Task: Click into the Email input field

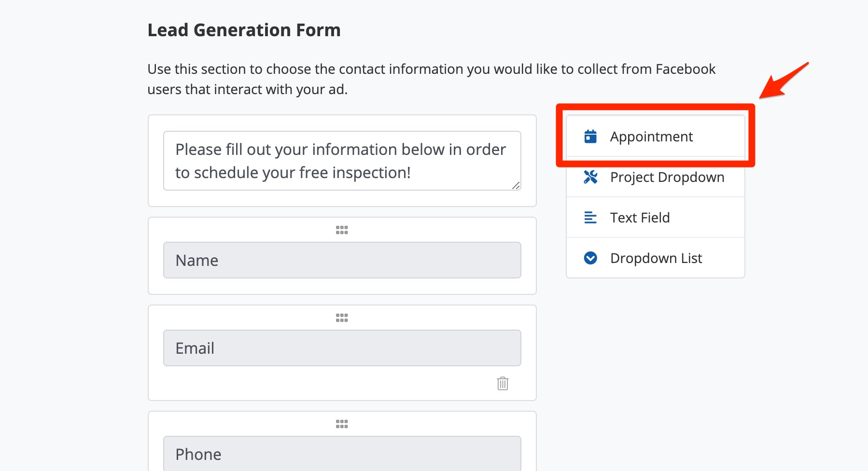Action: point(342,348)
